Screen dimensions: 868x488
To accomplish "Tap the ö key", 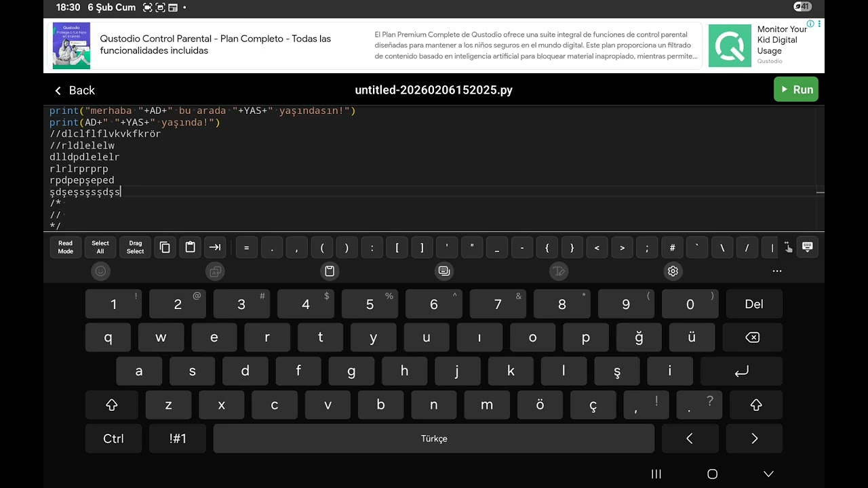I will pos(540,405).
